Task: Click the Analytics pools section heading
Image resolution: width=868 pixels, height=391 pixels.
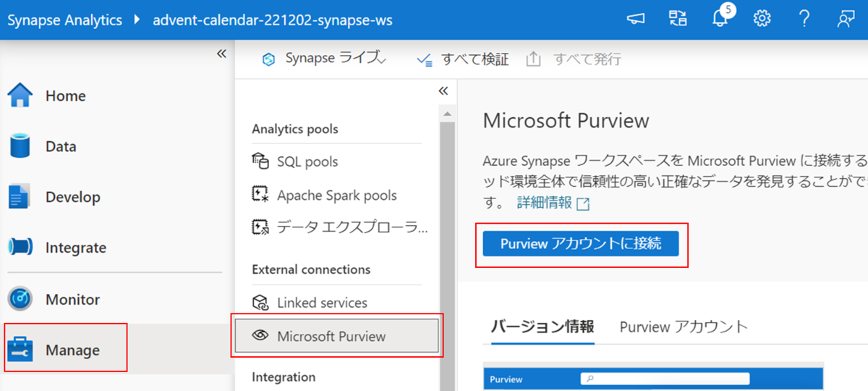Action: [x=295, y=129]
